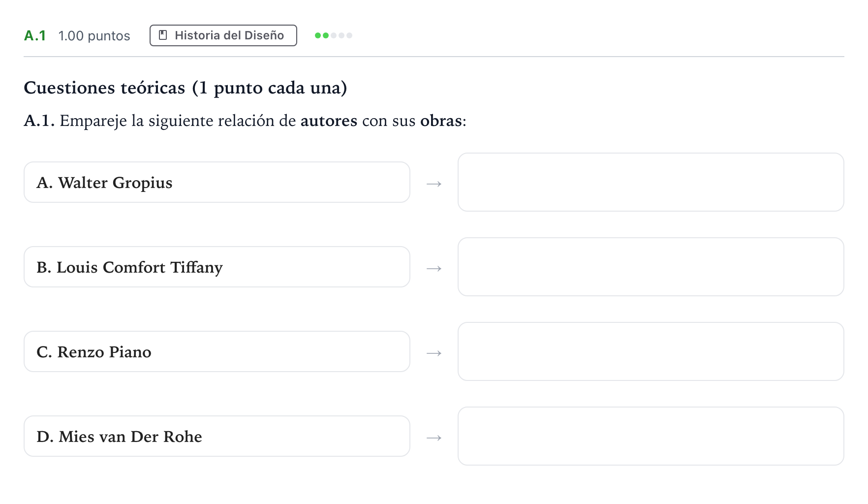The width and height of the screenshot is (868, 504).
Task: Open the answer box for Louis Comfort Tiffany
Action: point(651,267)
